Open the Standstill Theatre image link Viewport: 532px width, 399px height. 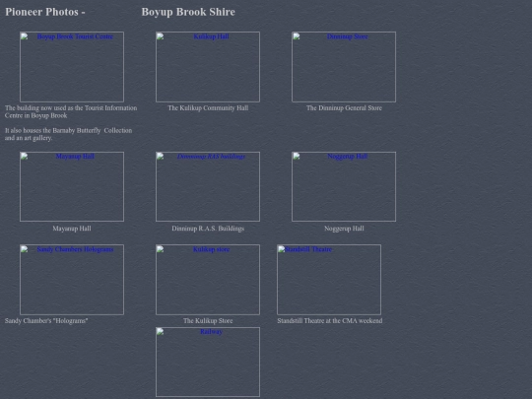coord(329,280)
